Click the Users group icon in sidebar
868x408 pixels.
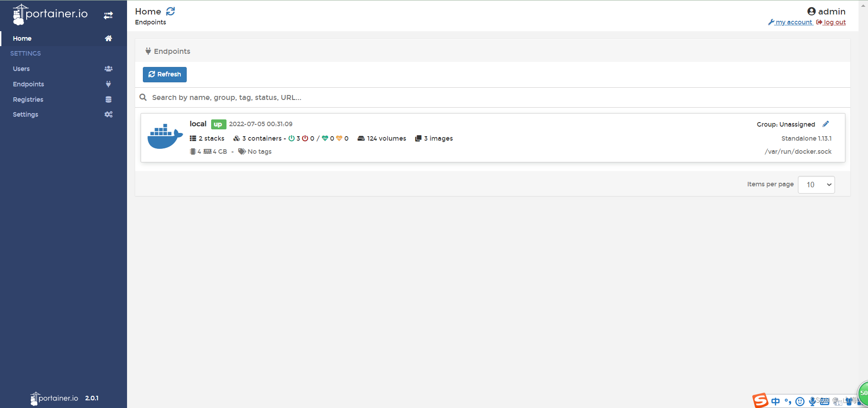tap(108, 69)
